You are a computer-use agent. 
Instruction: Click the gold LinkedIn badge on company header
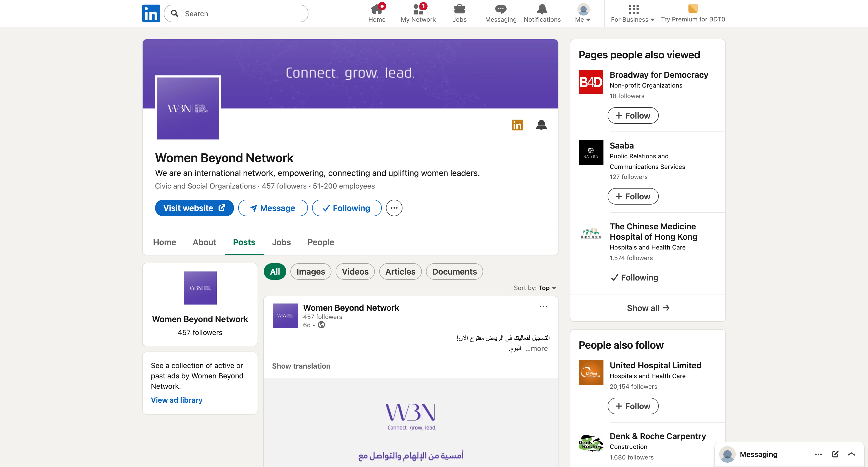517,125
